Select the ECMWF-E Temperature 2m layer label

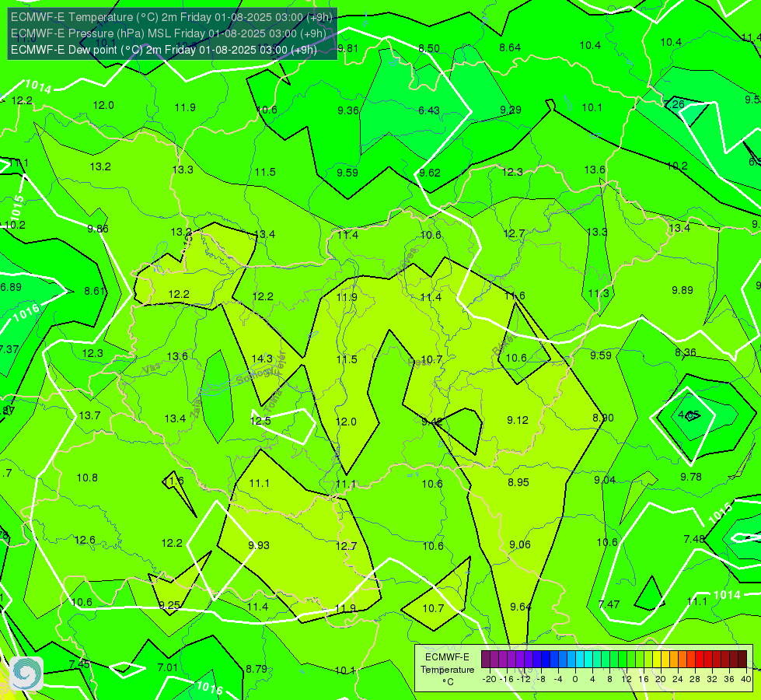tap(171, 17)
